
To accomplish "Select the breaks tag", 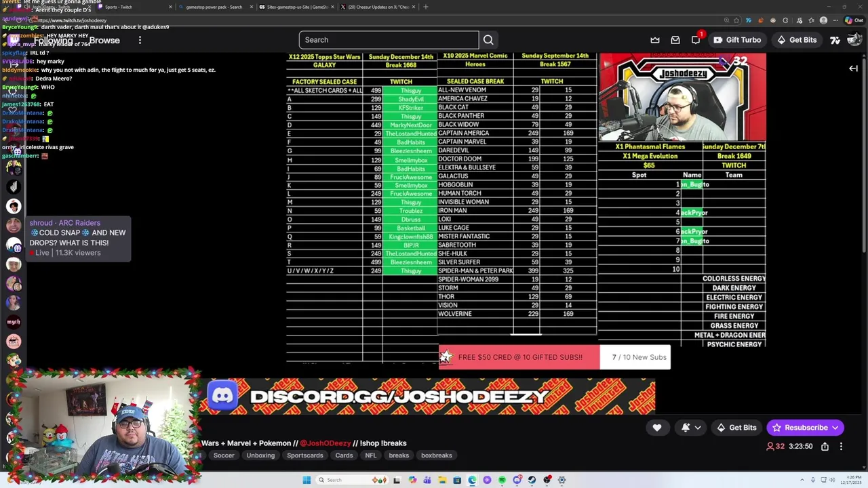I will (399, 455).
